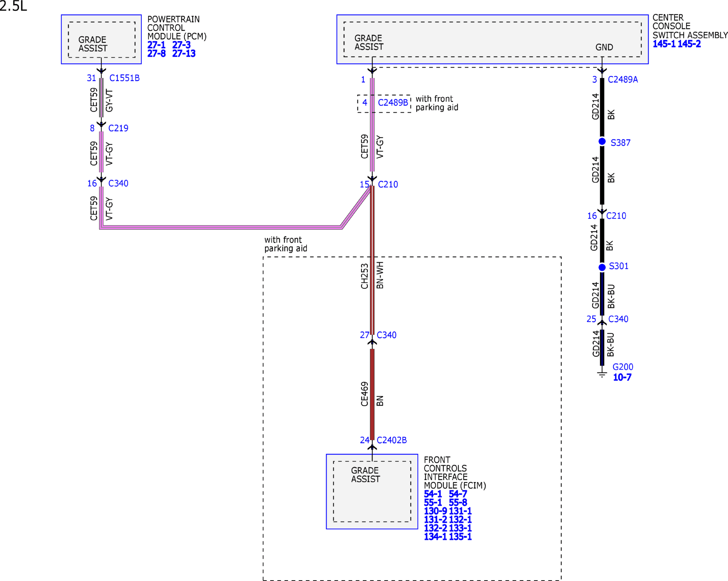Open FCIM page link 130-9
Viewport: 728px width, 581px height.
(x=435, y=511)
